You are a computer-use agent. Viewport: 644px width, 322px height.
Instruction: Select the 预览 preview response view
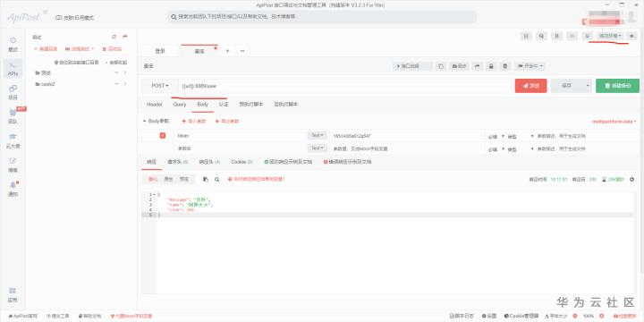184,180
